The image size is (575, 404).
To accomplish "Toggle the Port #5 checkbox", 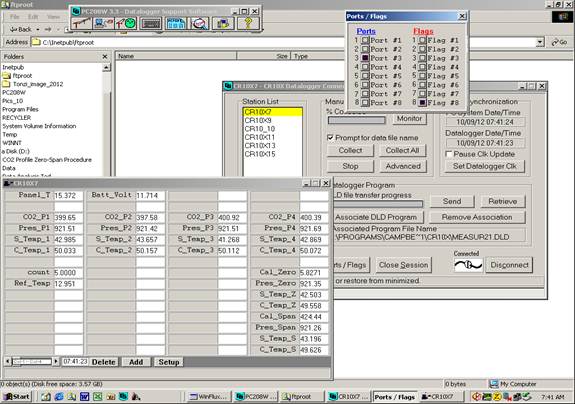I will click(365, 76).
